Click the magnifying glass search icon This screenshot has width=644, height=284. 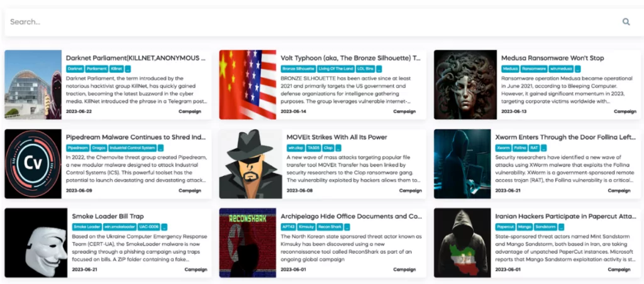coord(626,22)
